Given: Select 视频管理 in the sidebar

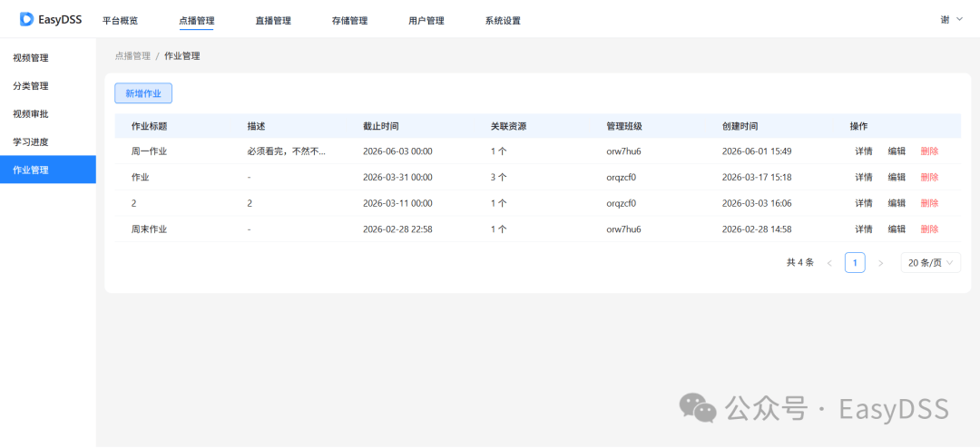Looking at the screenshot, I should (48, 58).
